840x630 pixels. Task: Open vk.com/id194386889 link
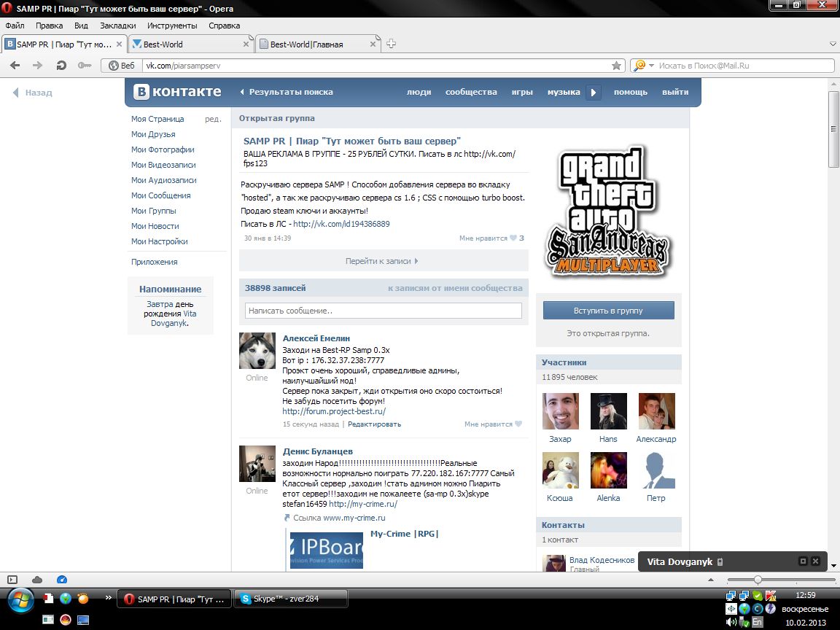click(x=341, y=224)
